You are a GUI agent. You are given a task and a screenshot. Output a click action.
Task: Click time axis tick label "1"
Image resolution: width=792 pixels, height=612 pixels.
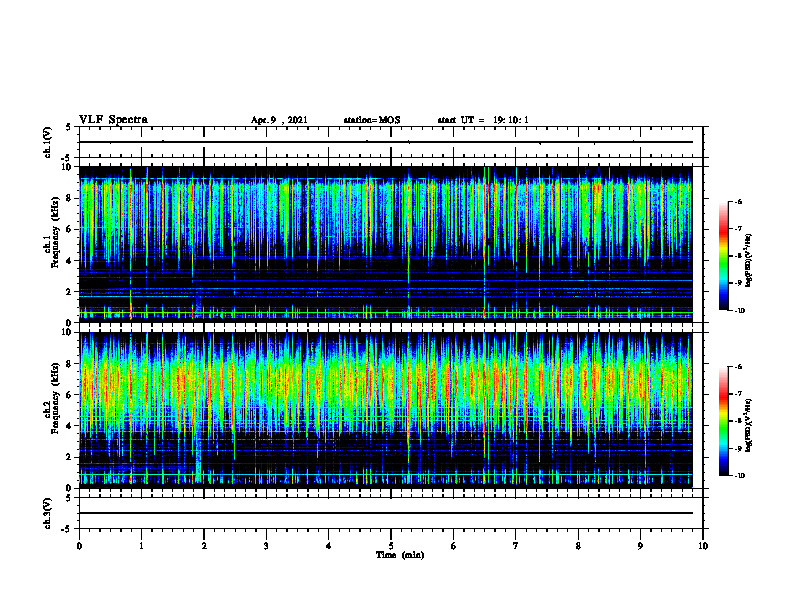click(x=142, y=546)
